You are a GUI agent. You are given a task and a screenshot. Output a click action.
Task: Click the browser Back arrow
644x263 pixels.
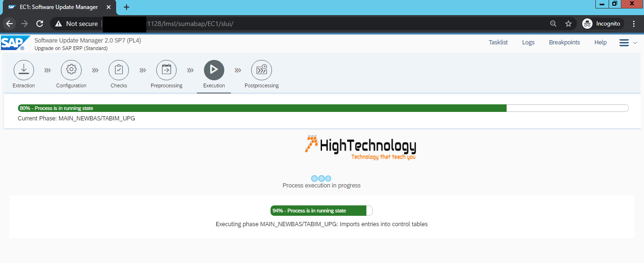(9, 24)
